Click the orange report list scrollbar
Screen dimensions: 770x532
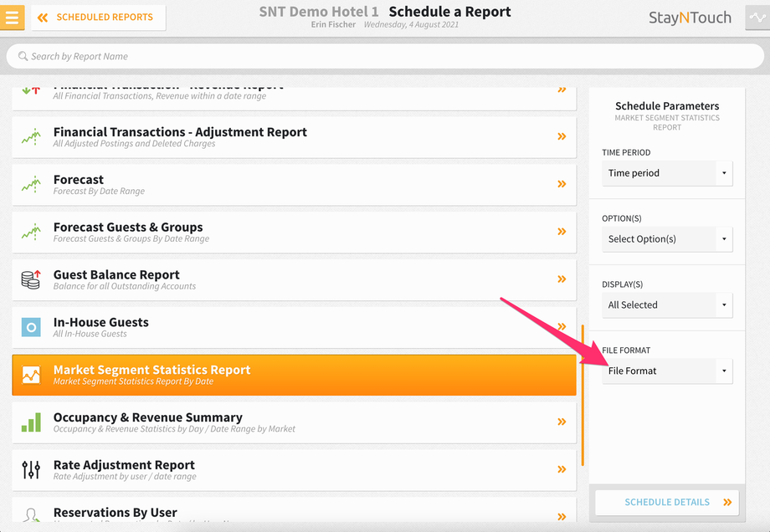(x=583, y=395)
